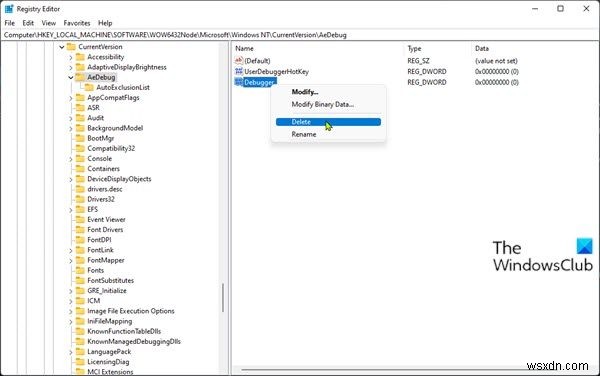The image size is (600, 376).
Task: Click the FontDPI folder icon
Action: (80, 240)
